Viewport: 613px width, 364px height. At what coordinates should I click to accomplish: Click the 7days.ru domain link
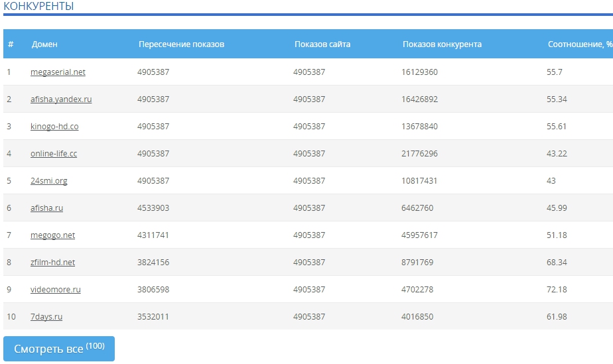(x=46, y=317)
